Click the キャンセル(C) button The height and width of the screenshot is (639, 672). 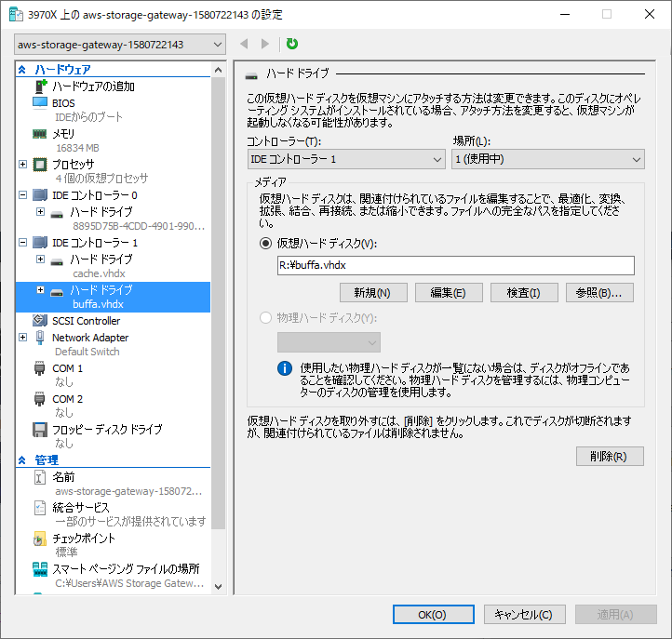coord(525,615)
